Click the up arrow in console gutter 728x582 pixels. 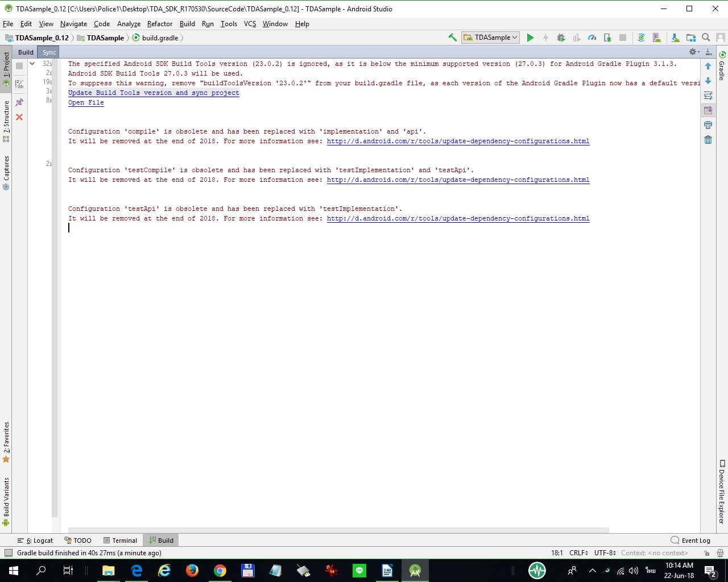[708, 66]
